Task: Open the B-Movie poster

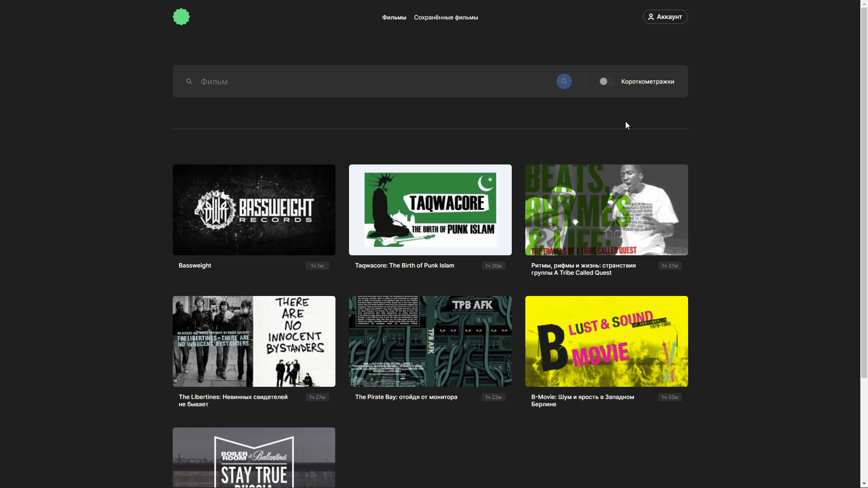Action: coord(606,341)
